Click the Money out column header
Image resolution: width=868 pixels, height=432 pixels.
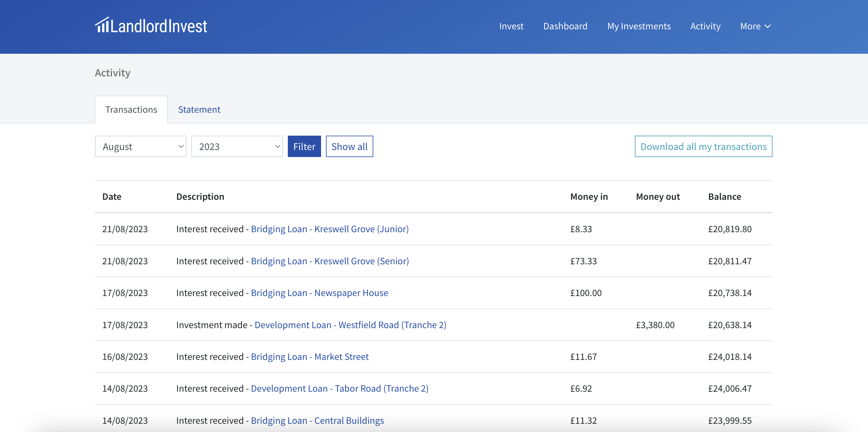[658, 197]
